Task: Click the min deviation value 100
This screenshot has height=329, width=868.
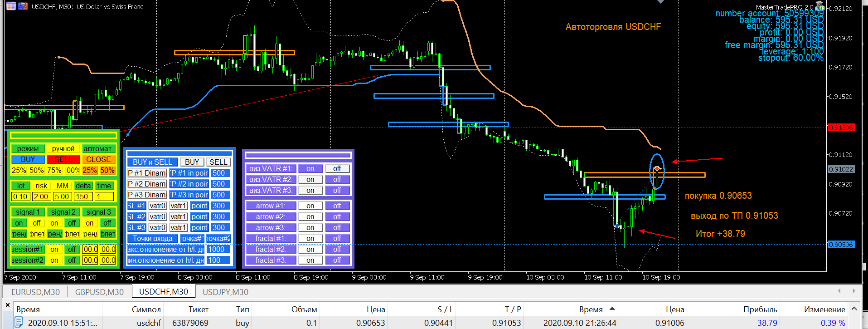Action: coord(218,260)
